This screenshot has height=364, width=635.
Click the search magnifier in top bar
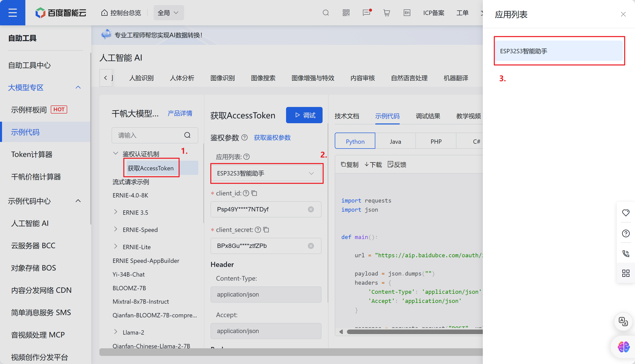[326, 13]
